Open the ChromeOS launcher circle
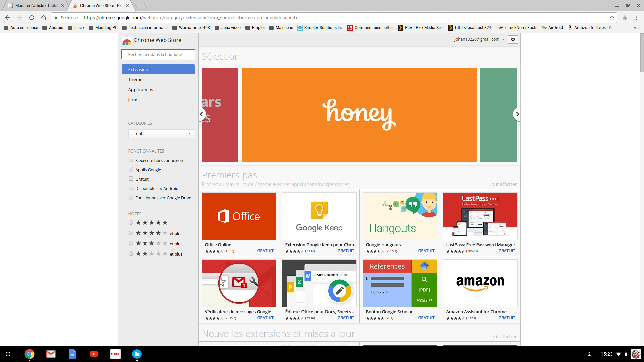 click(x=8, y=354)
